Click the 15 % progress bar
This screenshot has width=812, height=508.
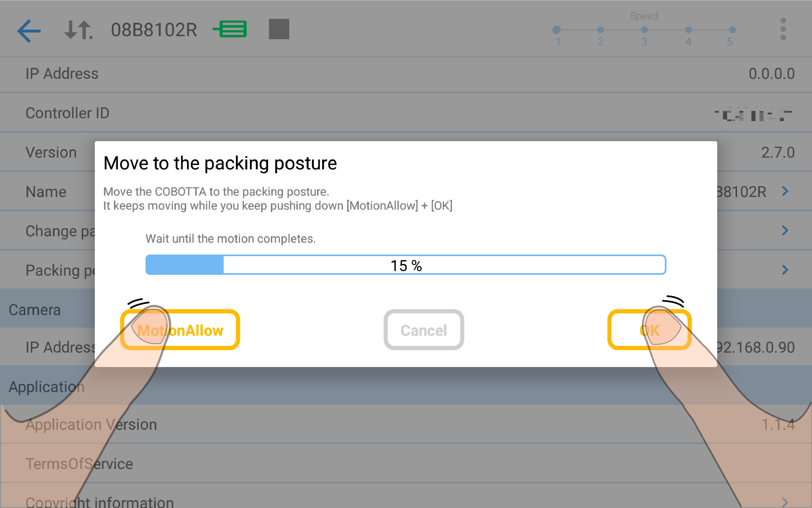406,265
